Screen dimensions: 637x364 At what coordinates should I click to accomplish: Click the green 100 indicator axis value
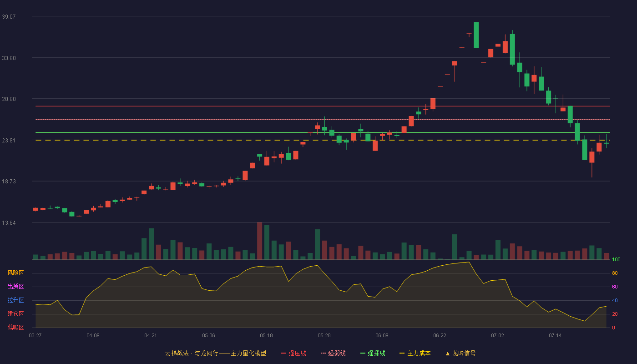pyautogui.click(x=616, y=260)
